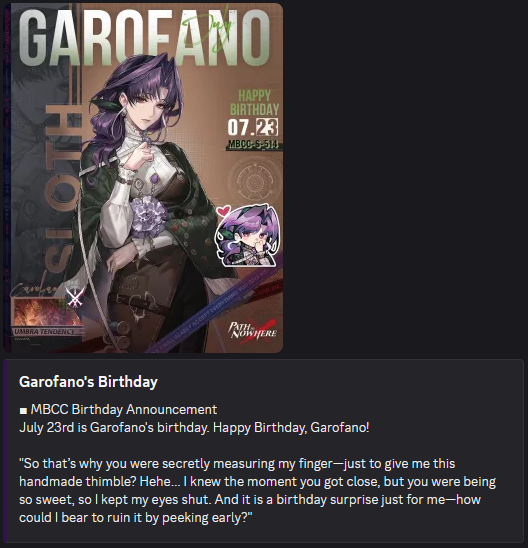Click the small square bullet before MBCC
The width and height of the screenshot is (528, 548).
(x=23, y=411)
